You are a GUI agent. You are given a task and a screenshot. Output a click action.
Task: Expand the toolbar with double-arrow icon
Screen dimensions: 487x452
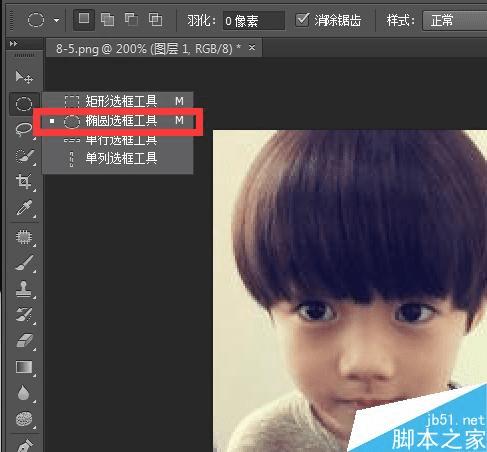tap(13, 44)
